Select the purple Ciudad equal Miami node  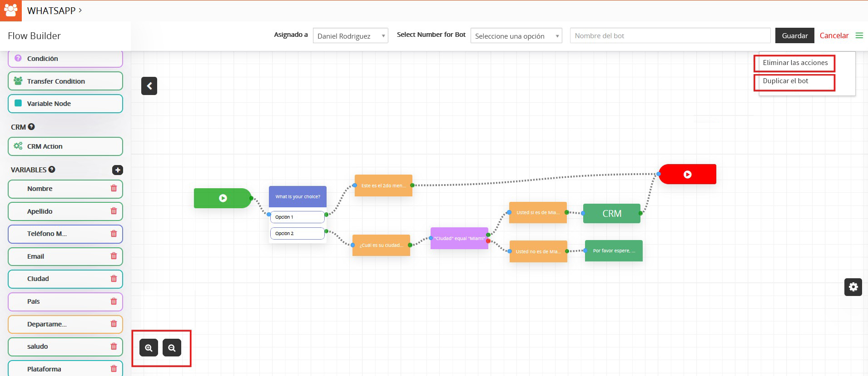459,238
